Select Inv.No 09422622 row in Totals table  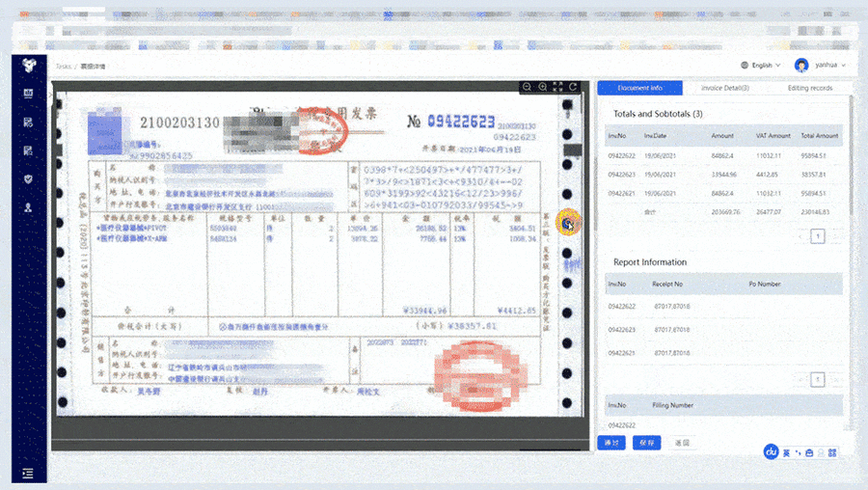pos(723,156)
